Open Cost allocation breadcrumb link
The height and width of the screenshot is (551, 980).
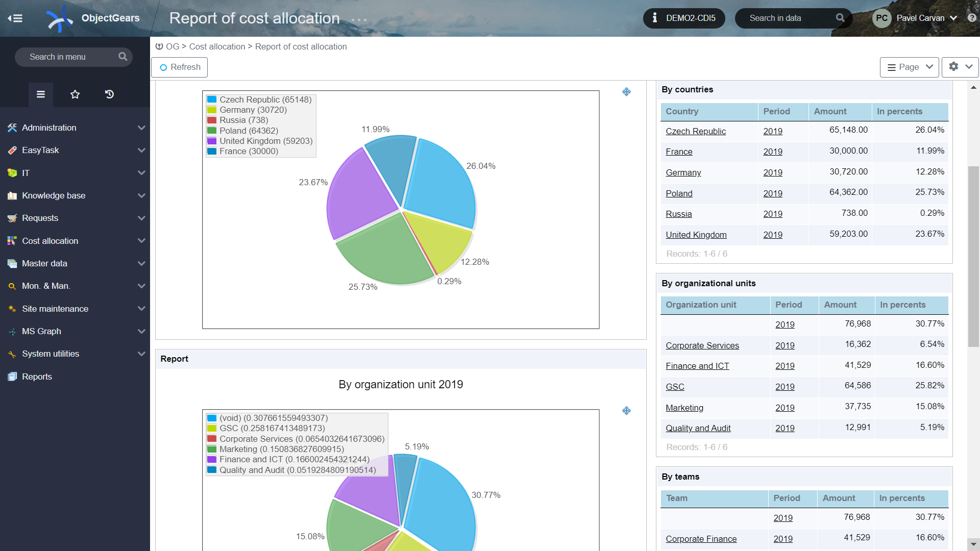[217, 46]
